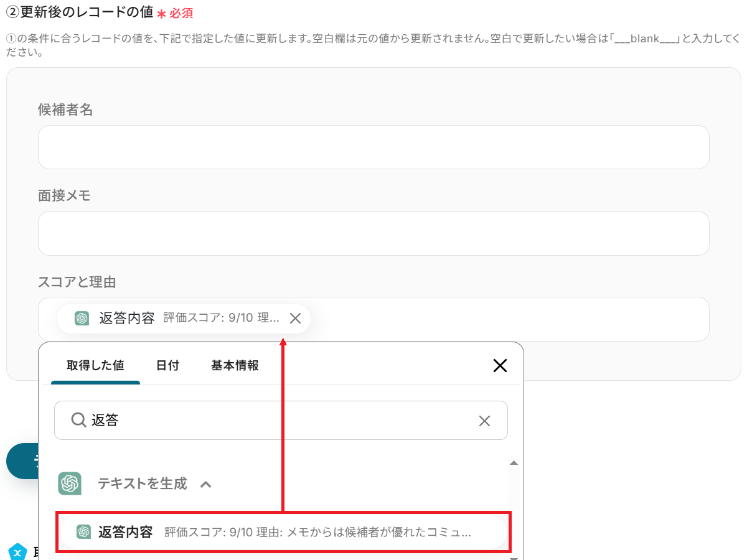Click the popup list scrollbar
This screenshot has width=747, height=560.
(514, 510)
